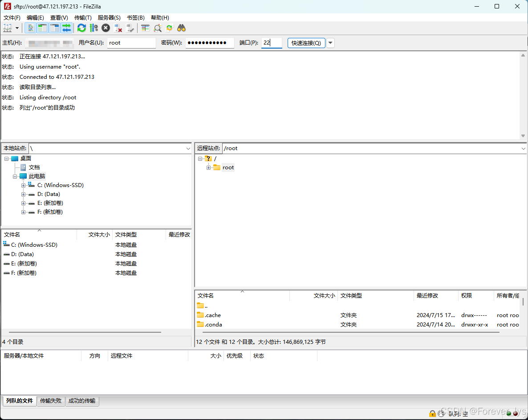This screenshot has width=528, height=420.
Task: Open the 文件(F) menu
Action: tap(12, 17)
